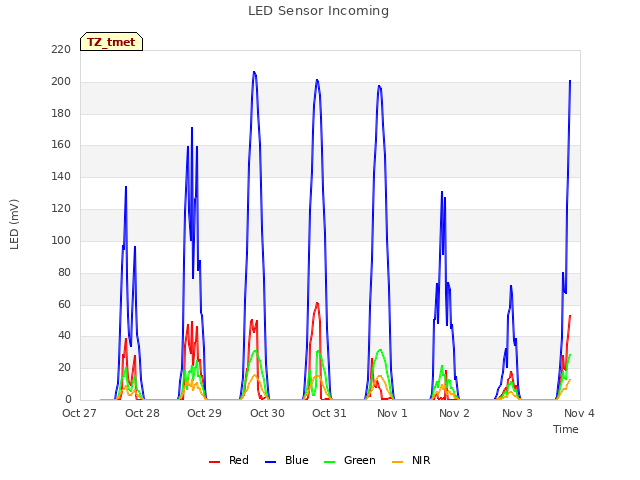This screenshot has width=640, height=480.
Task: Click the orange legend swatch for NIR
Action: 397,462
